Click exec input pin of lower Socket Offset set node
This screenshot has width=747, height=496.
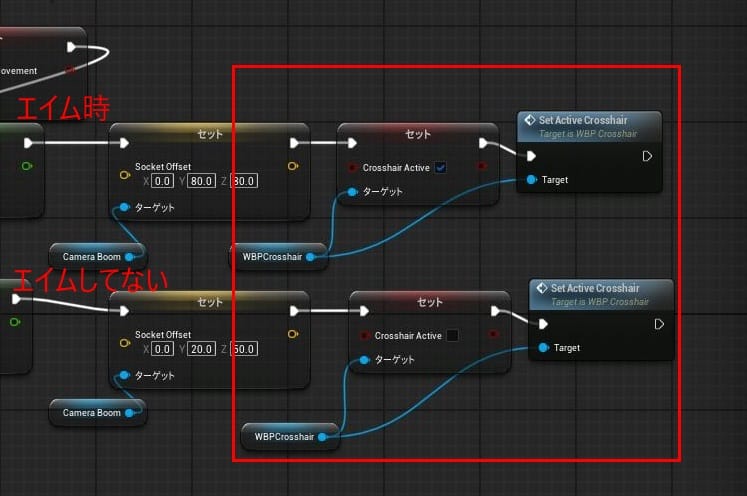pyautogui.click(x=124, y=311)
